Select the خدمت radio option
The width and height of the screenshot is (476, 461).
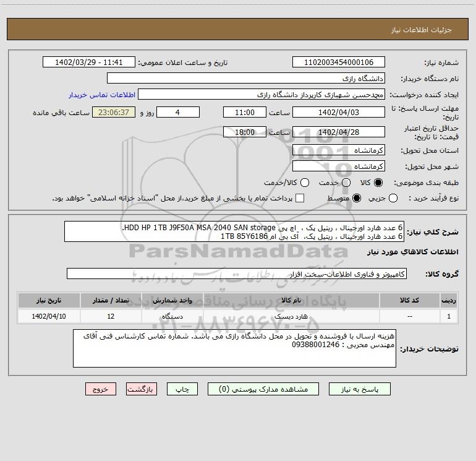[x=346, y=183]
